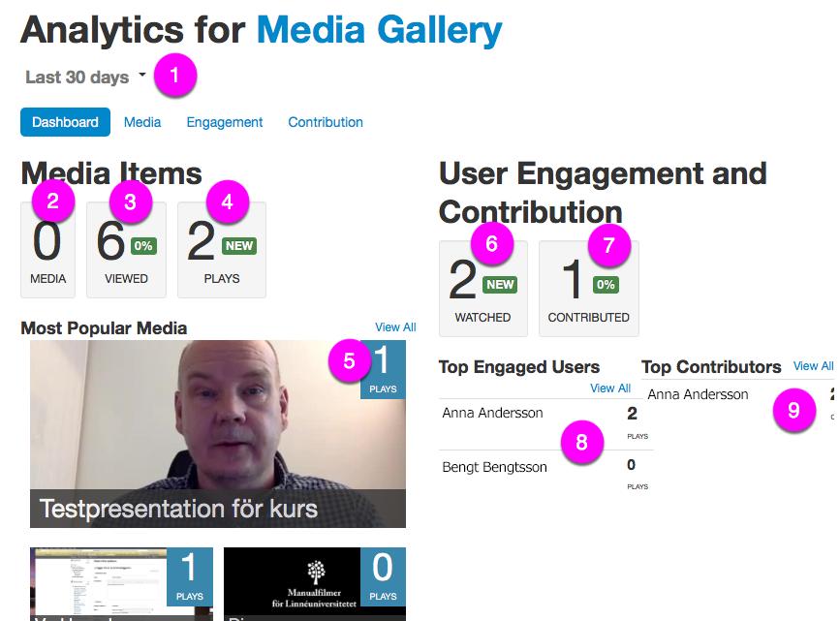Click the Media Gallery title link
Viewport: 840px width, 621px height.
pos(379,31)
